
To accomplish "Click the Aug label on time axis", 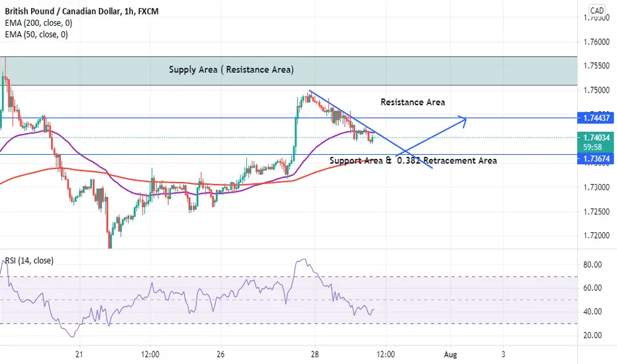I will tap(451, 355).
